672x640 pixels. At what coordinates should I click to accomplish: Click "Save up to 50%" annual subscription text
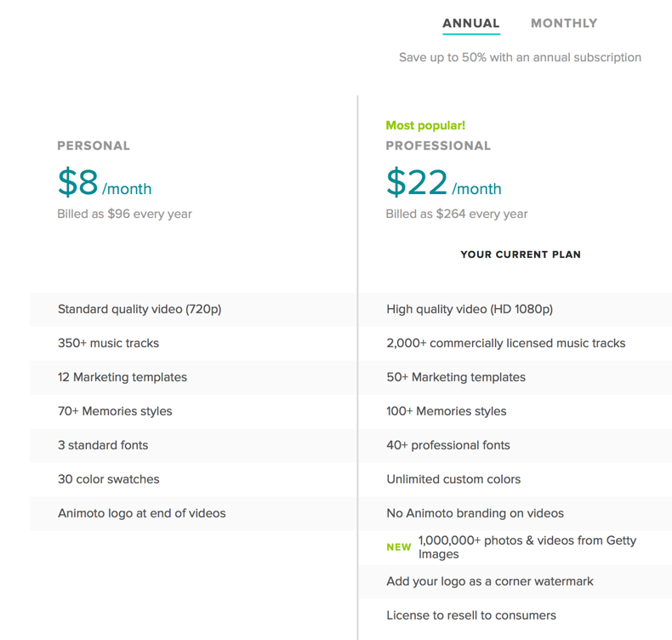(520, 58)
